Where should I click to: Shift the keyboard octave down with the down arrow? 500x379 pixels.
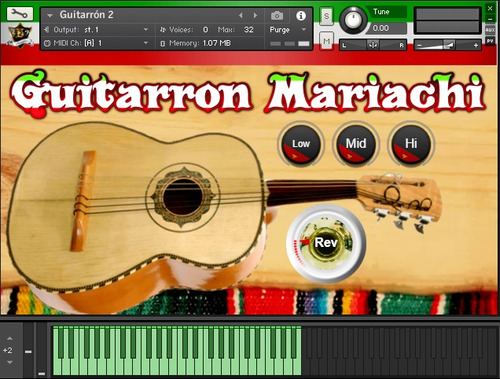(x=10, y=362)
